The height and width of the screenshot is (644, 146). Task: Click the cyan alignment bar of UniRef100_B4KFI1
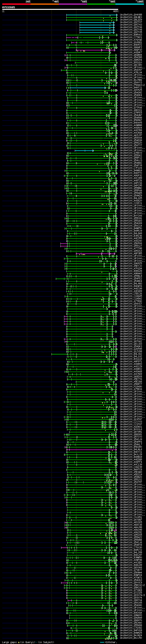coord(88,88)
